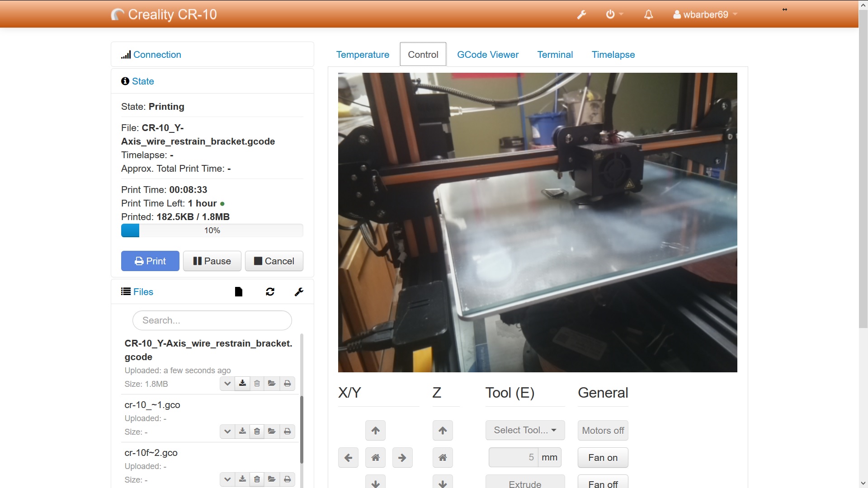Turn the fan on
Image resolution: width=868 pixels, height=488 pixels.
tap(603, 458)
